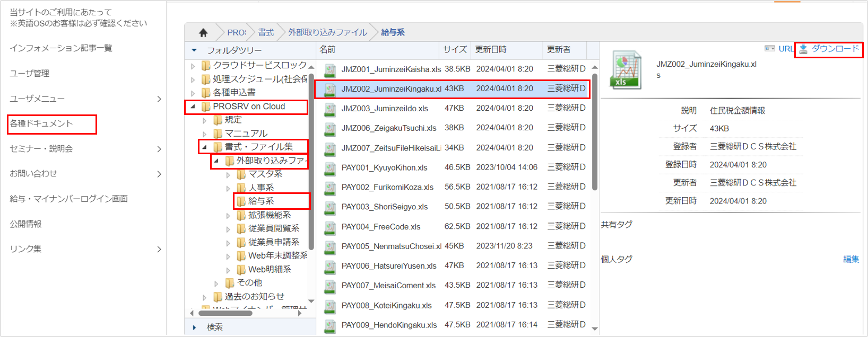Click folder icon of クラウドサービスロック

206,66
